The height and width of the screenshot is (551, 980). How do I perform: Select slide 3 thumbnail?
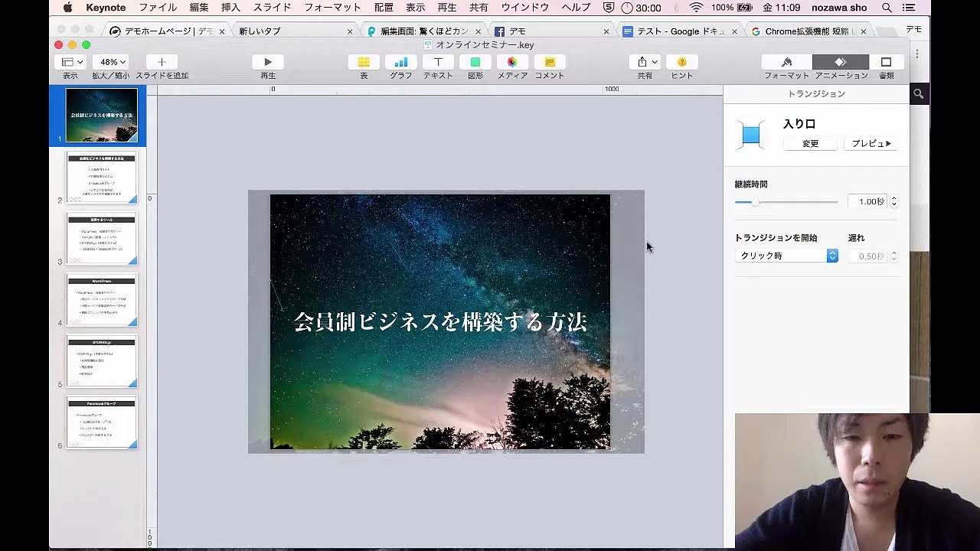click(x=101, y=239)
